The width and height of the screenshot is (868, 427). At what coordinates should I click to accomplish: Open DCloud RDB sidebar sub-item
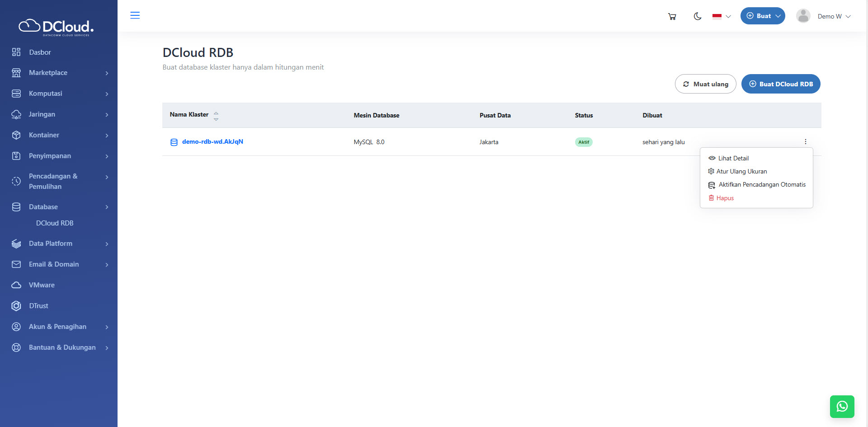(55, 223)
